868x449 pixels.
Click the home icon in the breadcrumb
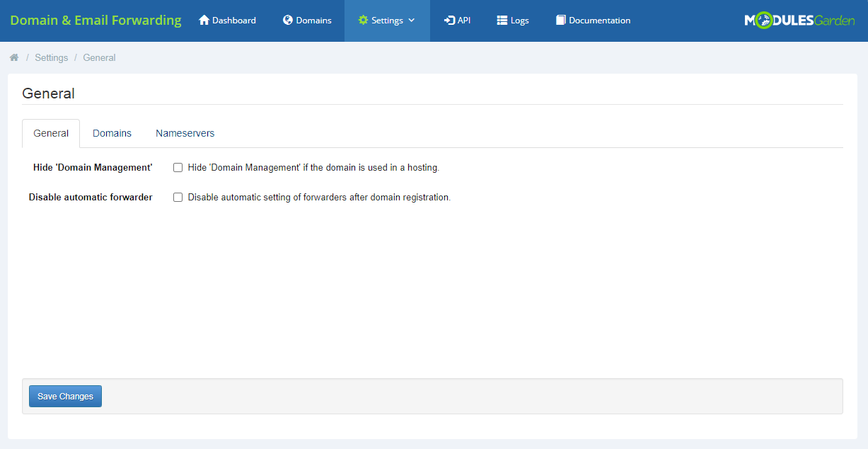click(13, 57)
